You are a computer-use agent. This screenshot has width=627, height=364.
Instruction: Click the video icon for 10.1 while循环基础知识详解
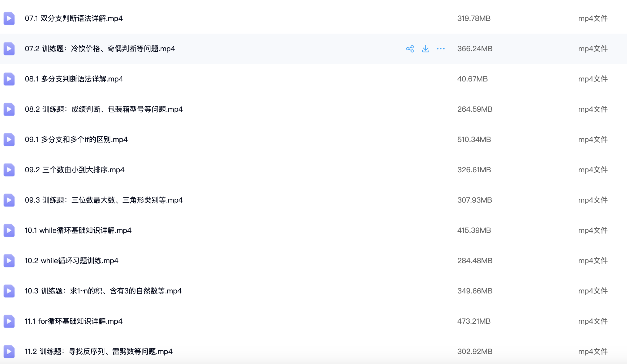pyautogui.click(x=9, y=230)
